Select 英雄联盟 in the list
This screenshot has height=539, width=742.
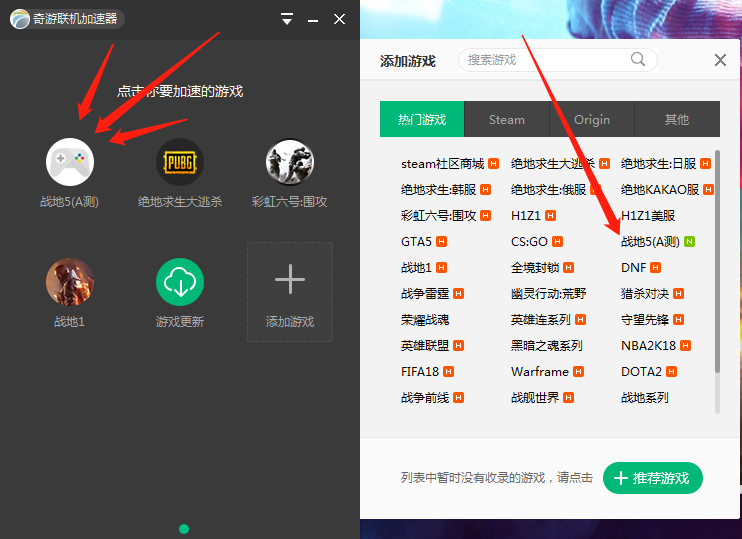click(425, 346)
